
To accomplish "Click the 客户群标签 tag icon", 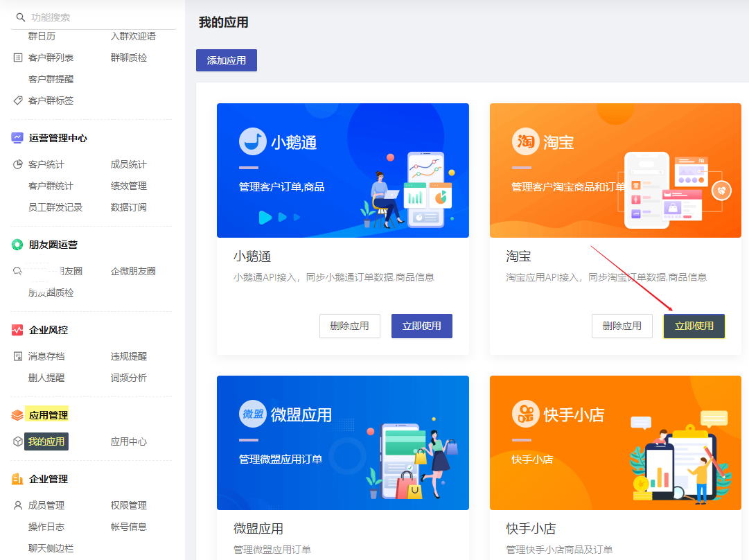I will click(18, 100).
